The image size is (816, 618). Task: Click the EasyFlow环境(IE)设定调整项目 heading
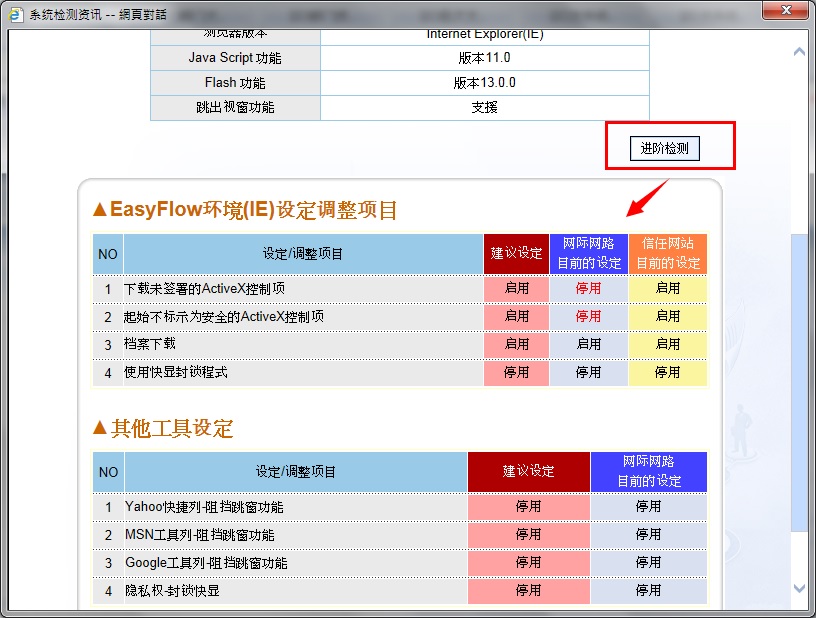pos(245,210)
